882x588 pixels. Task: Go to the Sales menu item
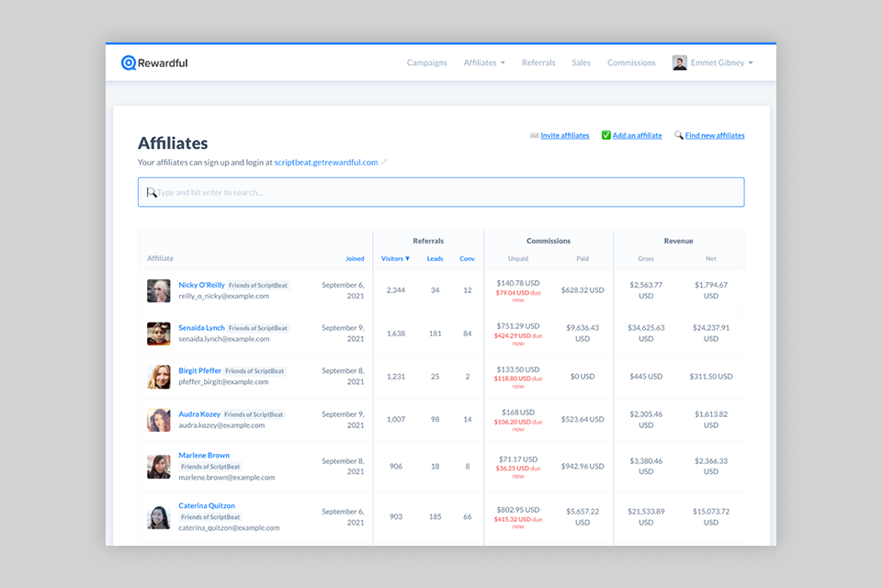coord(581,62)
